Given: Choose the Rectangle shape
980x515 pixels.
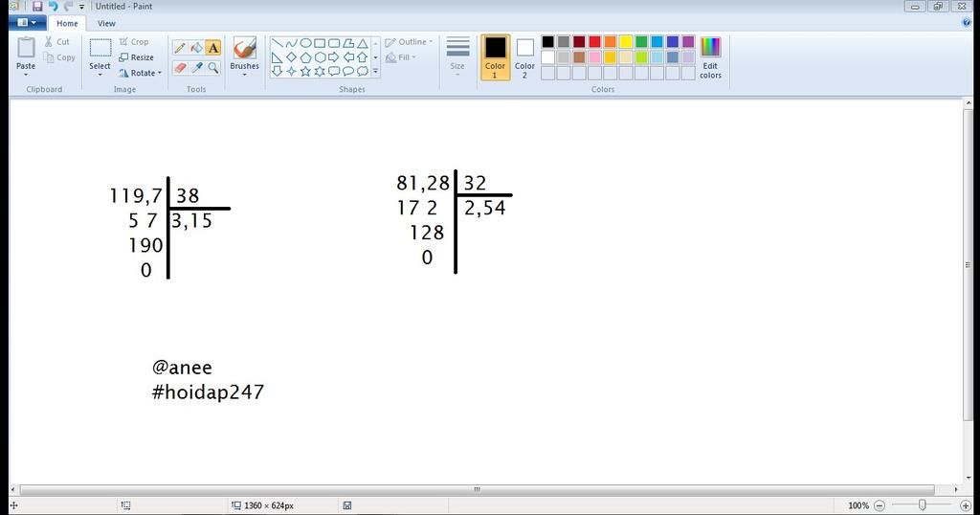Looking at the screenshot, I should 320,43.
